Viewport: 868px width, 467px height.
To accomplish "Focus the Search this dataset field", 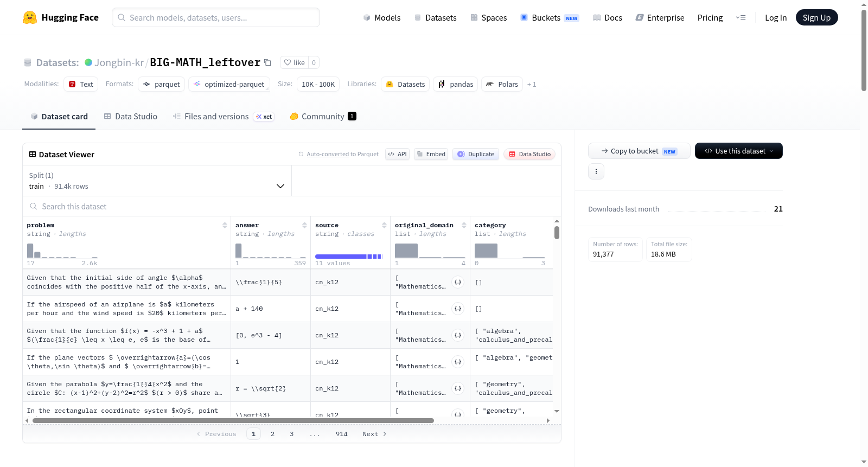I will pos(292,206).
